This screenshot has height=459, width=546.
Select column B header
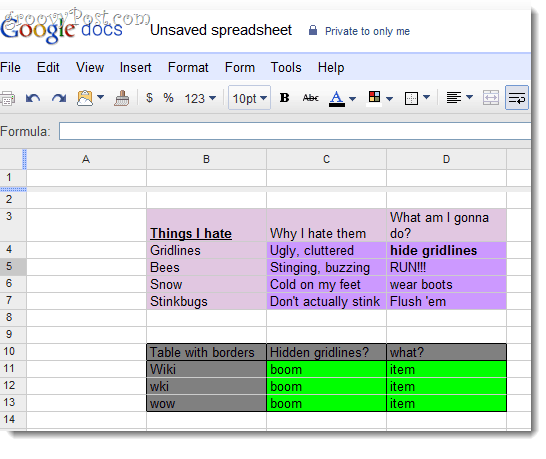206,159
